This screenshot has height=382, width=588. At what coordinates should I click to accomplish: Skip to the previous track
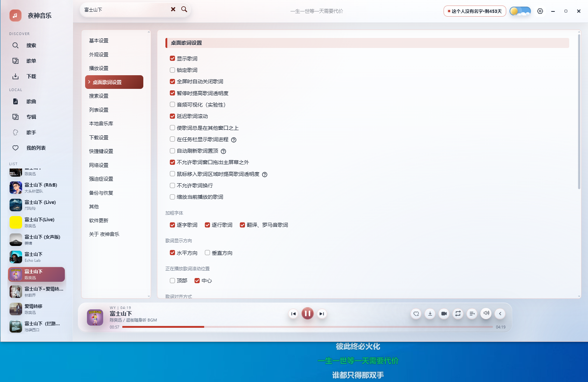(293, 314)
